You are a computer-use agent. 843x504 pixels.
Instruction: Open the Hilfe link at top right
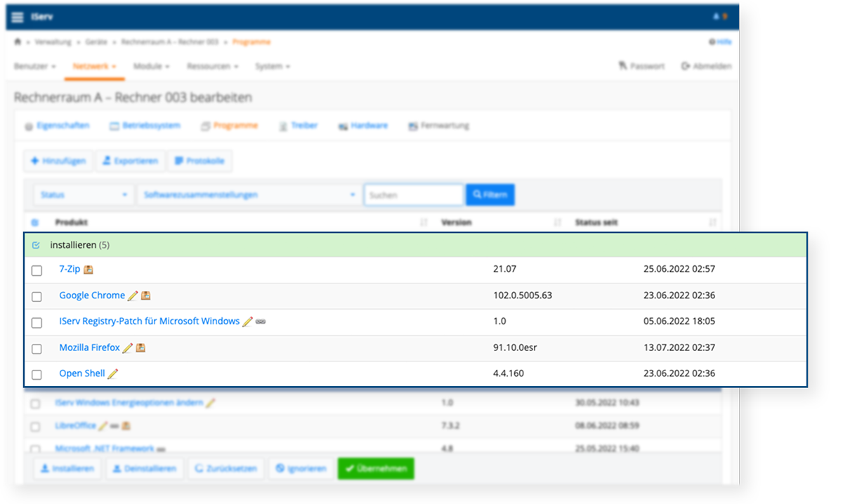click(721, 42)
